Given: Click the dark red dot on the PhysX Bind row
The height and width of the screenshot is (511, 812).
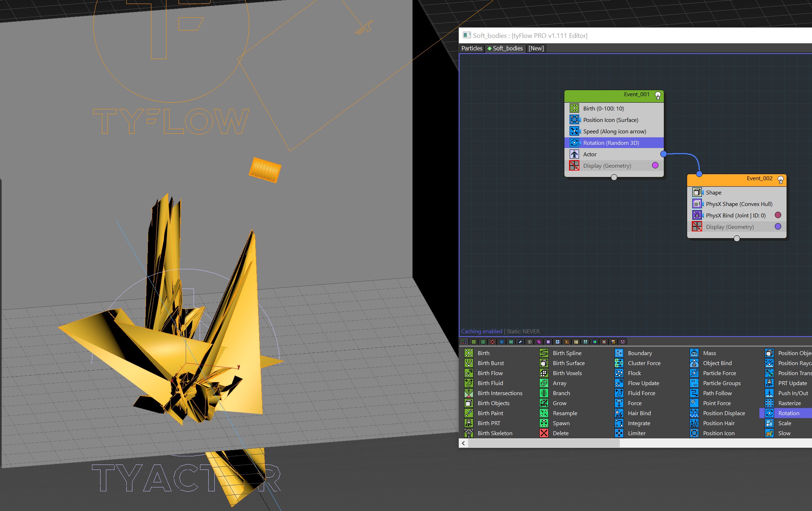Looking at the screenshot, I should click(778, 215).
